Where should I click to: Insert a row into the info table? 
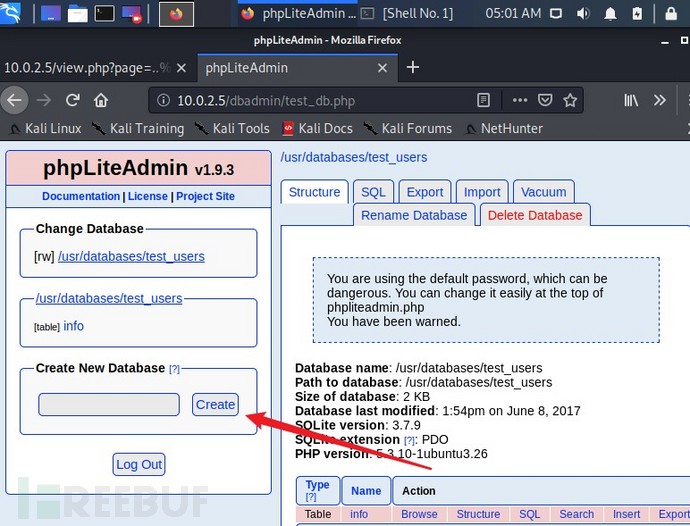[x=626, y=514]
